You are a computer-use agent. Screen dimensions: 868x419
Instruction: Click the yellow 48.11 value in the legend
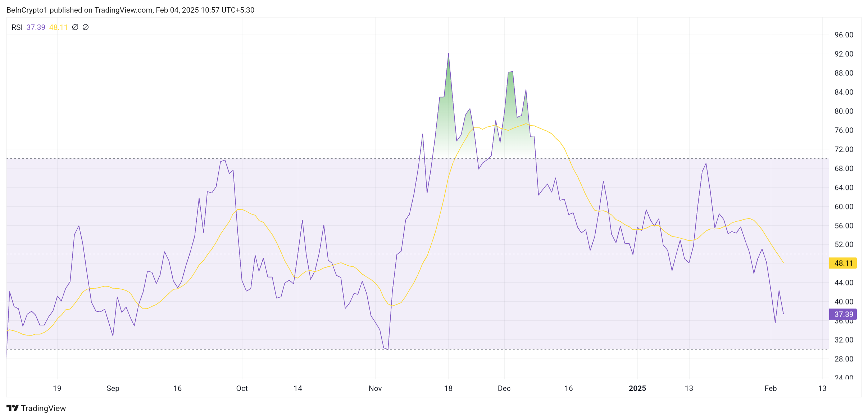coord(58,27)
